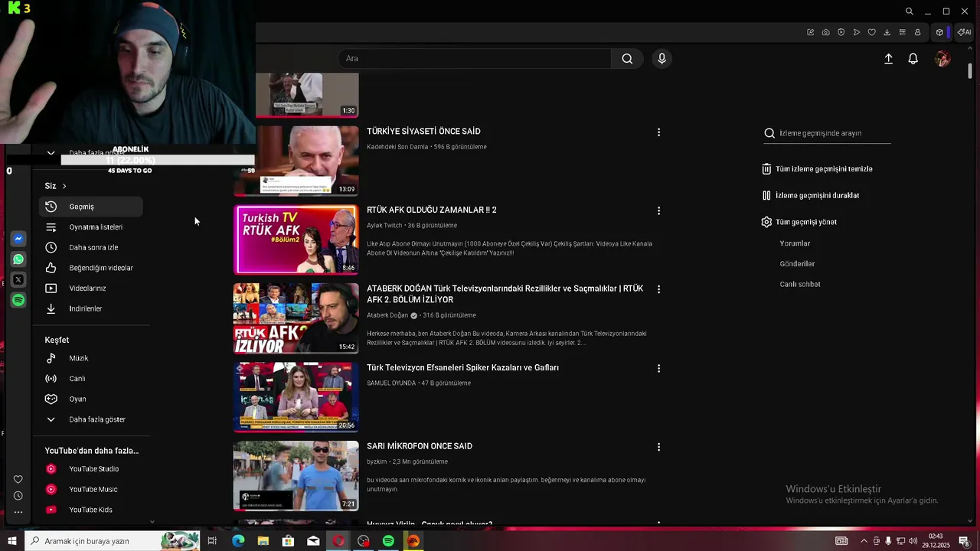Browse Oyun under Keşfet
The width and height of the screenshot is (980, 551).
click(x=91, y=399)
